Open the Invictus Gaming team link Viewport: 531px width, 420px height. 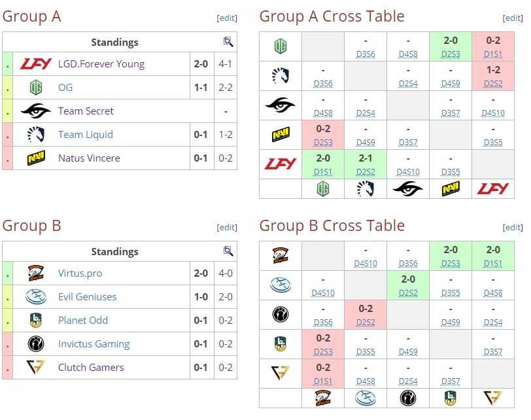pyautogui.click(x=94, y=344)
